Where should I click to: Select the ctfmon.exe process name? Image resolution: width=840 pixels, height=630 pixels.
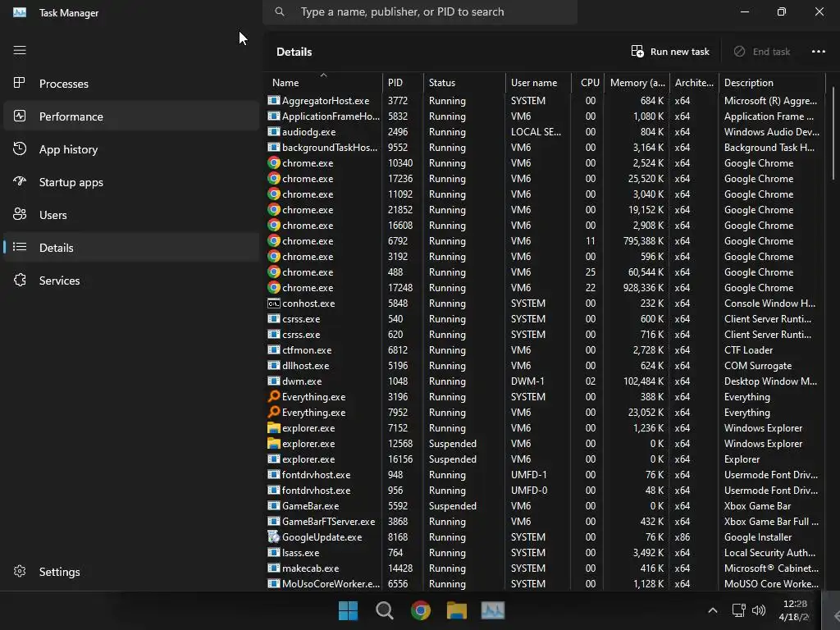click(x=307, y=349)
